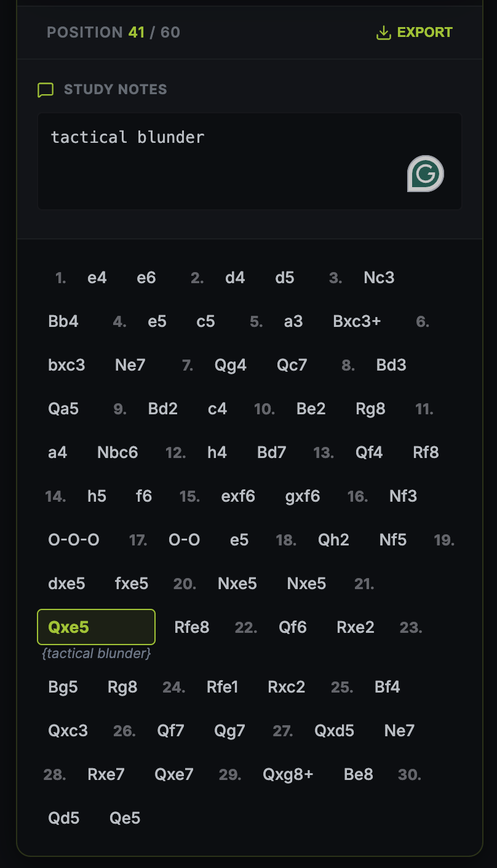Click the final move Qe5
This screenshot has height=868, width=497.
[x=124, y=818]
